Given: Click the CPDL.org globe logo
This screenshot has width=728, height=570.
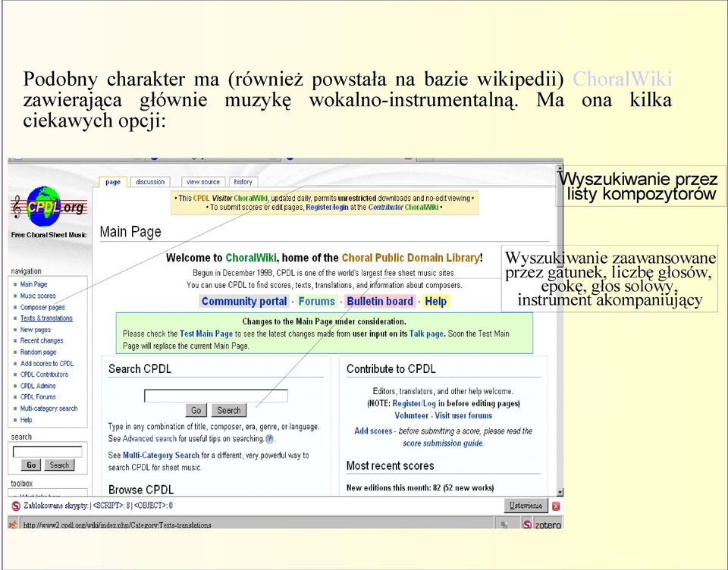Looking at the screenshot, I should click(x=49, y=207).
